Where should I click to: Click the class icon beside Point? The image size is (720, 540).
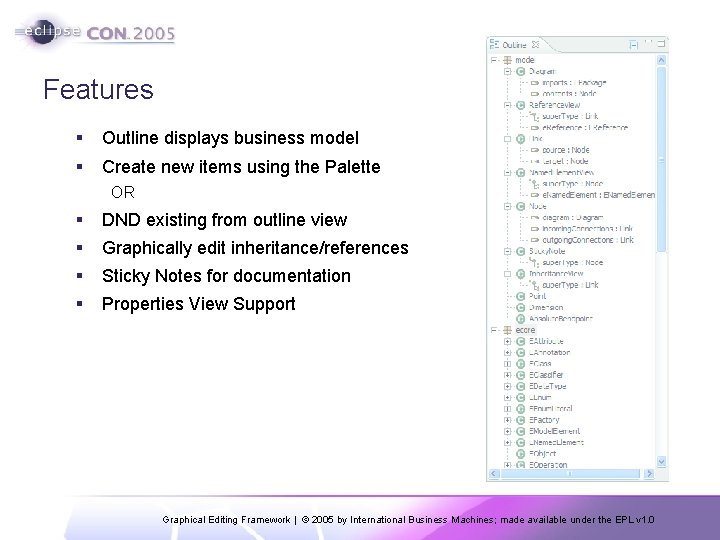(x=520, y=296)
